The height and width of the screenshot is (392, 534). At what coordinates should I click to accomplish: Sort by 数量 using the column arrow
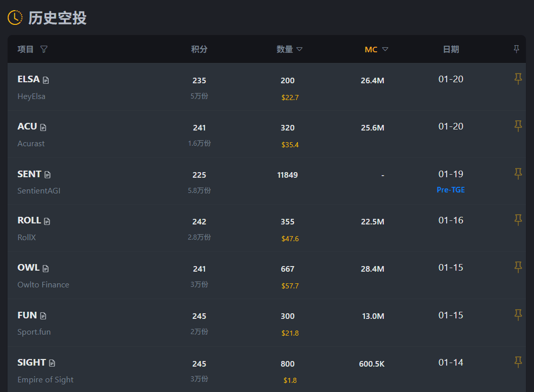click(x=299, y=49)
